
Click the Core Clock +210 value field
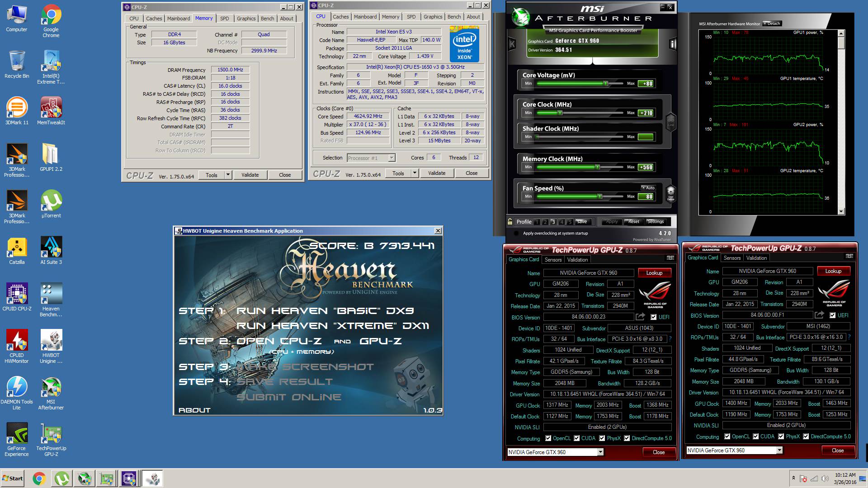pyautogui.click(x=646, y=113)
